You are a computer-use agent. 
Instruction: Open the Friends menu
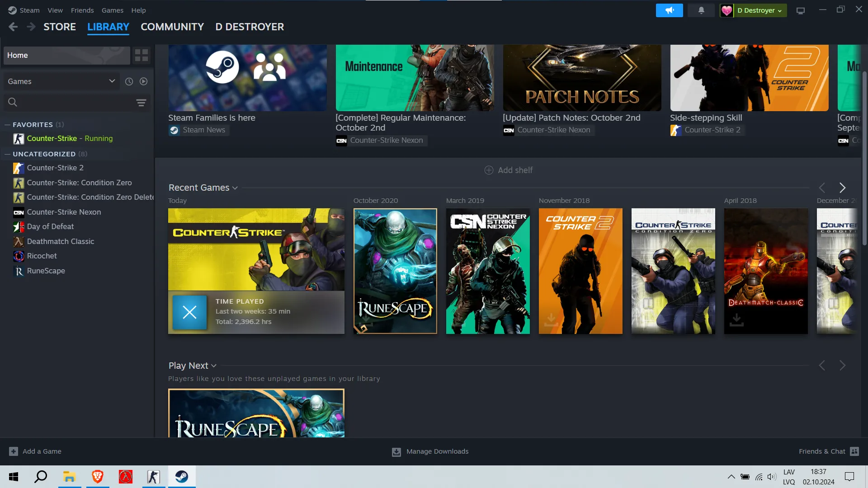coord(82,10)
